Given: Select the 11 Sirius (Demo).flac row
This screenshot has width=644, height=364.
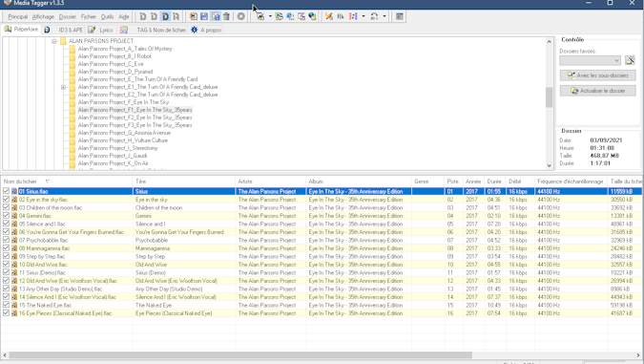Looking at the screenshot, I should click(322, 272).
